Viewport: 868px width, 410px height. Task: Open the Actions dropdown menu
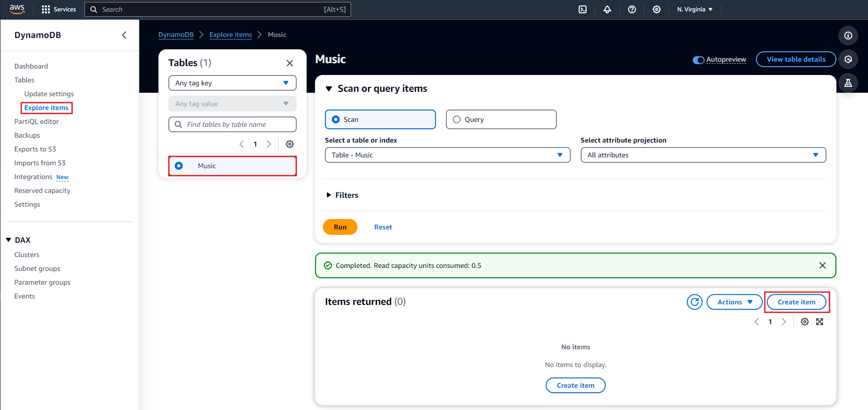click(734, 302)
